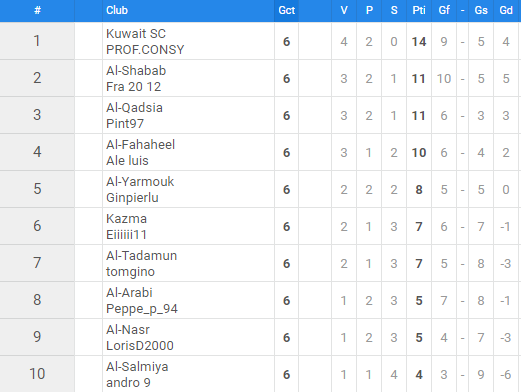Sort by the Gd goal difference header
Image resolution: width=521 pixels, height=392 pixels.
point(506,10)
